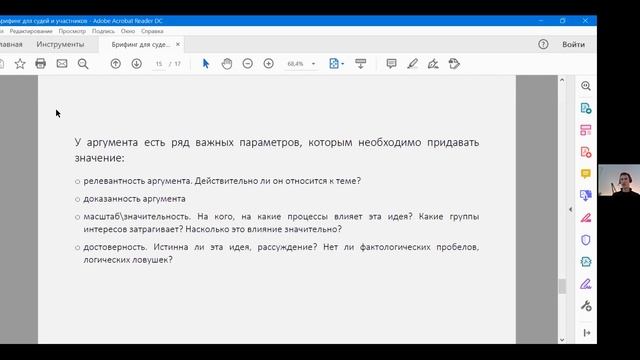Go to previous page arrow
Viewport: 640px width, 360px height.
[x=116, y=64]
